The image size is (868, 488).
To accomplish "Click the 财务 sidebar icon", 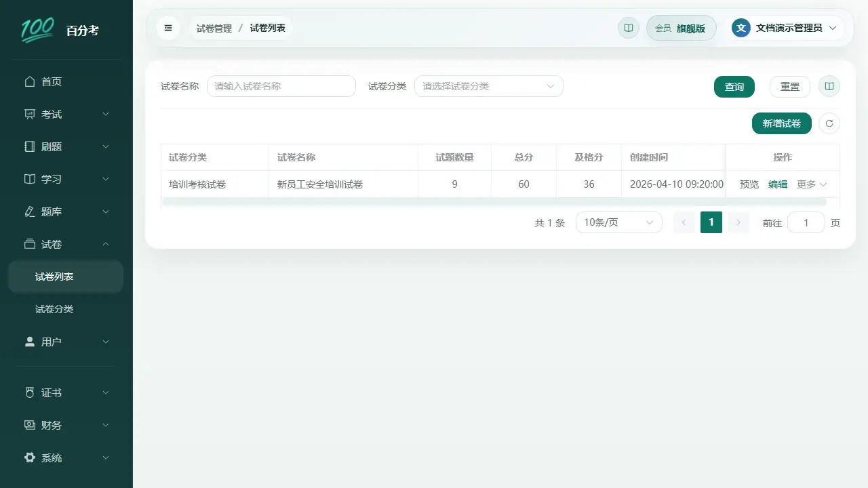I will point(29,425).
